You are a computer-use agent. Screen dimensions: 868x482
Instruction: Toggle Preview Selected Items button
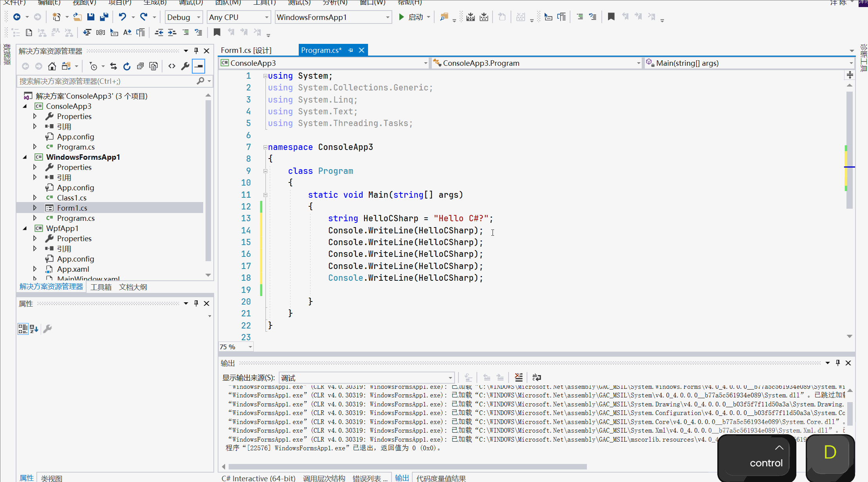coord(199,66)
